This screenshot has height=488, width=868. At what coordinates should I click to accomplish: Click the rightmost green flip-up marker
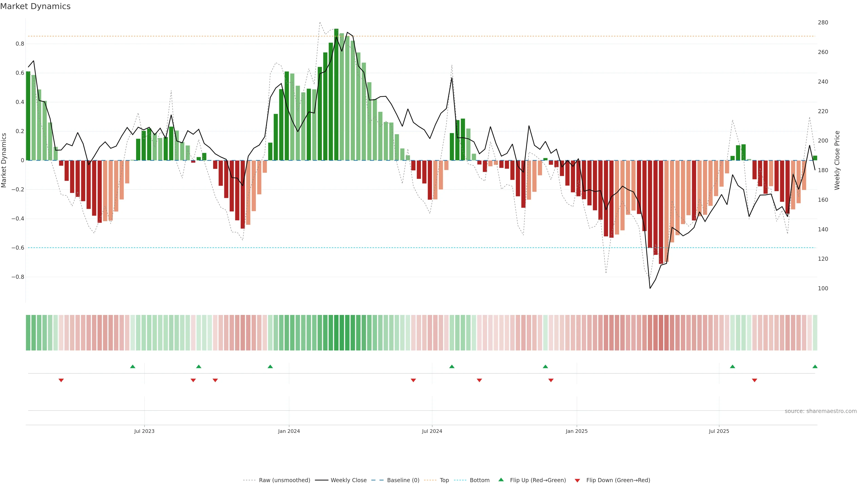(x=815, y=366)
